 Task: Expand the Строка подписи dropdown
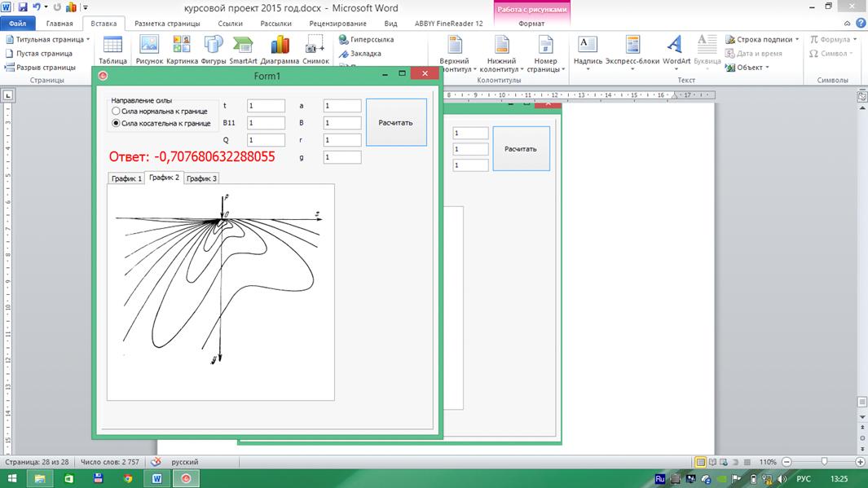798,39
